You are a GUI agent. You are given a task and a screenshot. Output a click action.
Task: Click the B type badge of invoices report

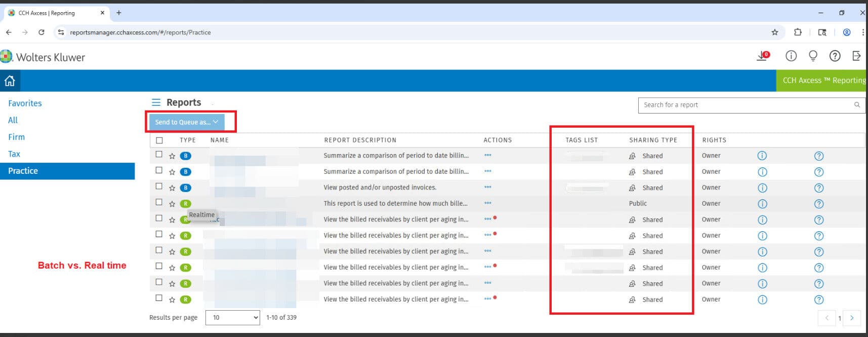click(186, 188)
